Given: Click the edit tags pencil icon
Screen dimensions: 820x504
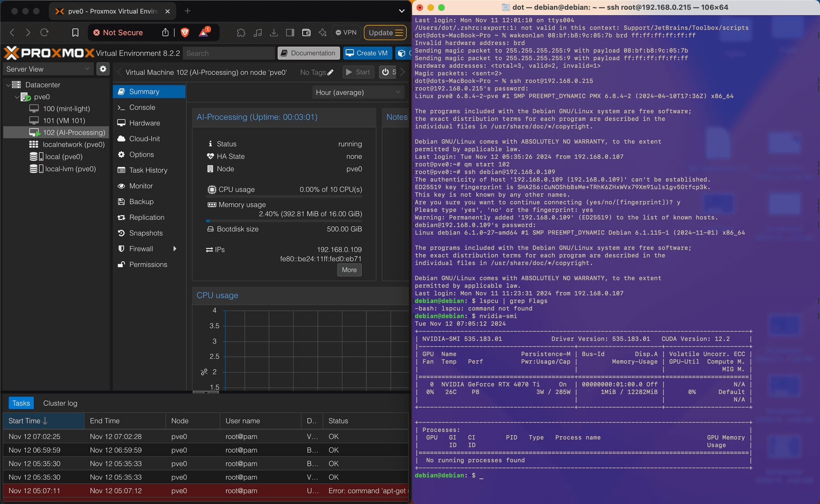Looking at the screenshot, I should click(330, 73).
